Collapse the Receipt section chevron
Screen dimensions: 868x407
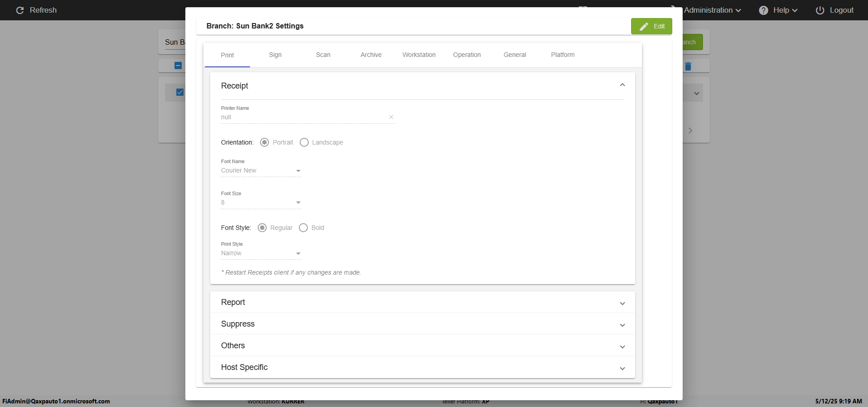(622, 85)
